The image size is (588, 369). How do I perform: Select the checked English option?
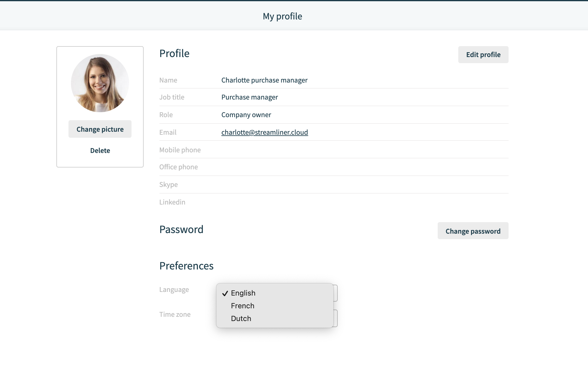(243, 293)
